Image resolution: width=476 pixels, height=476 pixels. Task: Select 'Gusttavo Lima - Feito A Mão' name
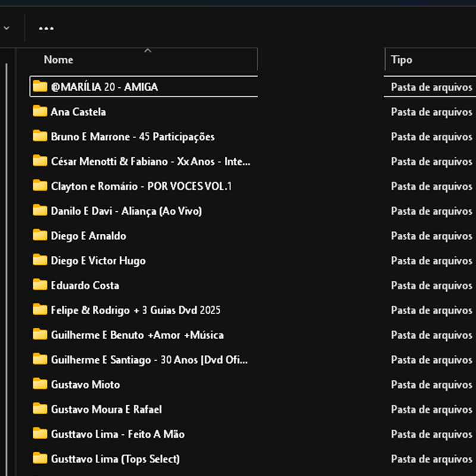118,434
